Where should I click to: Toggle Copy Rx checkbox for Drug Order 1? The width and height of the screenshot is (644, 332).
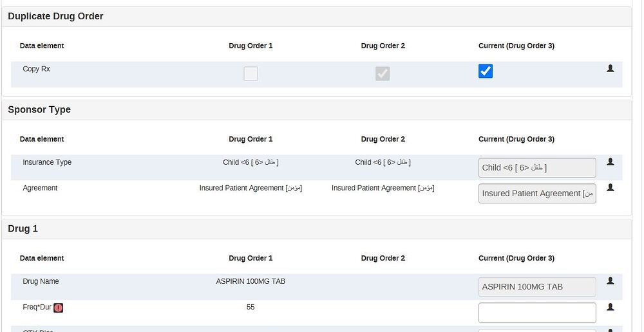point(251,74)
